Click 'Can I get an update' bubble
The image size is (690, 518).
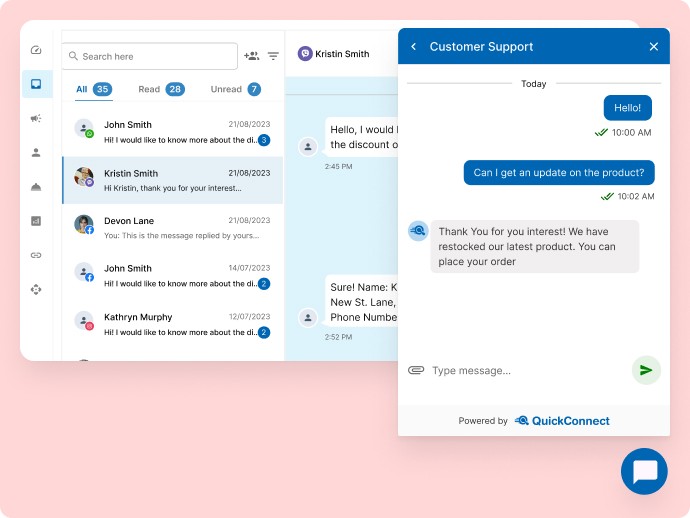click(x=559, y=173)
